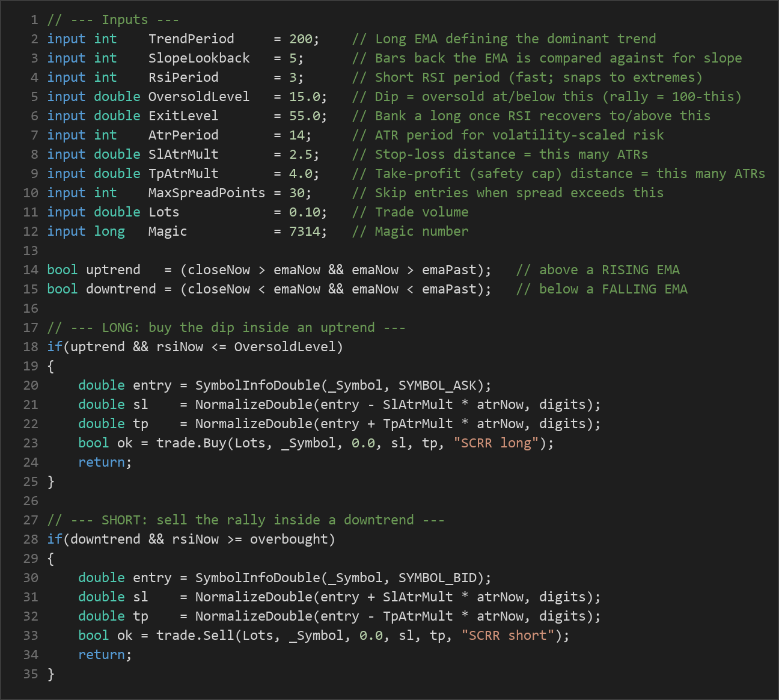
Task: Click line number 35 in the gutter
Action: click(31, 674)
